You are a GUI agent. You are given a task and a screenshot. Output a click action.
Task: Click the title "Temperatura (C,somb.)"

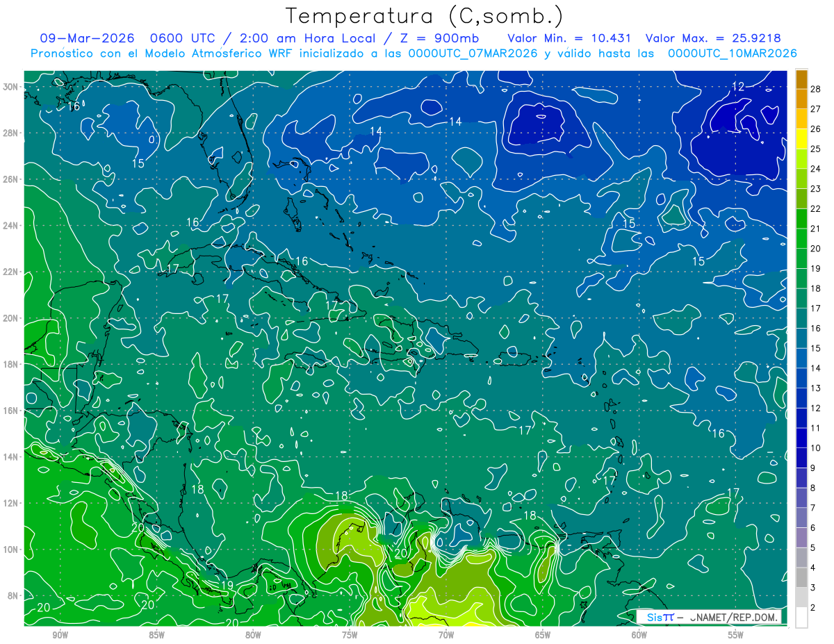click(x=425, y=15)
